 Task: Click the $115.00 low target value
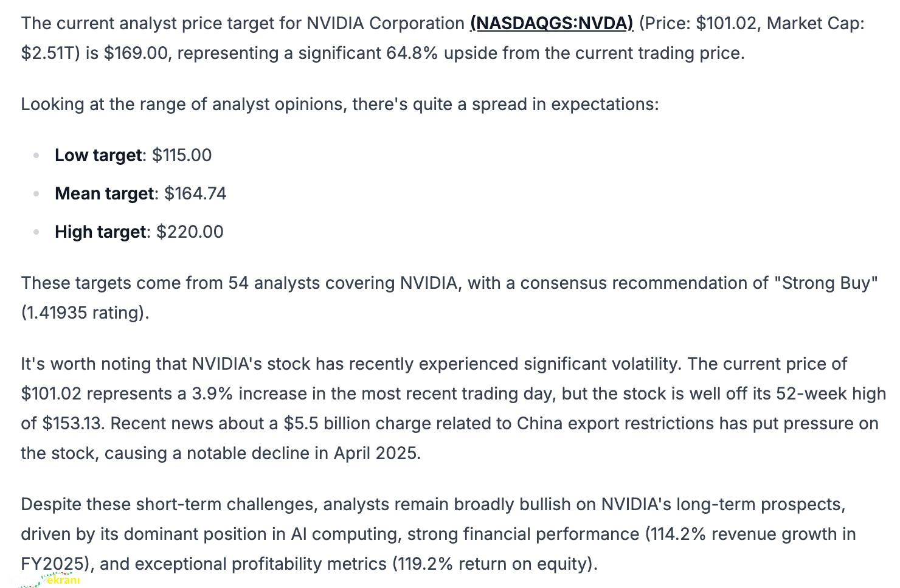click(182, 155)
